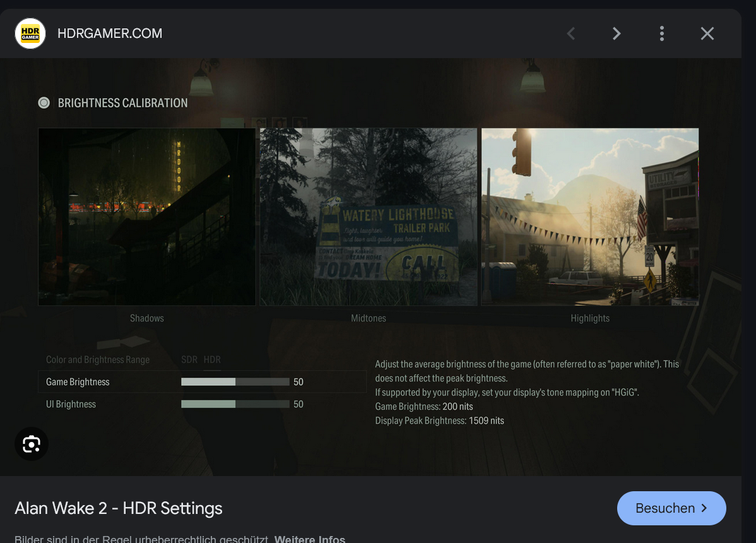Screen dimensions: 756x543
Task: Switch to the SDR brightness range
Action: pos(189,359)
